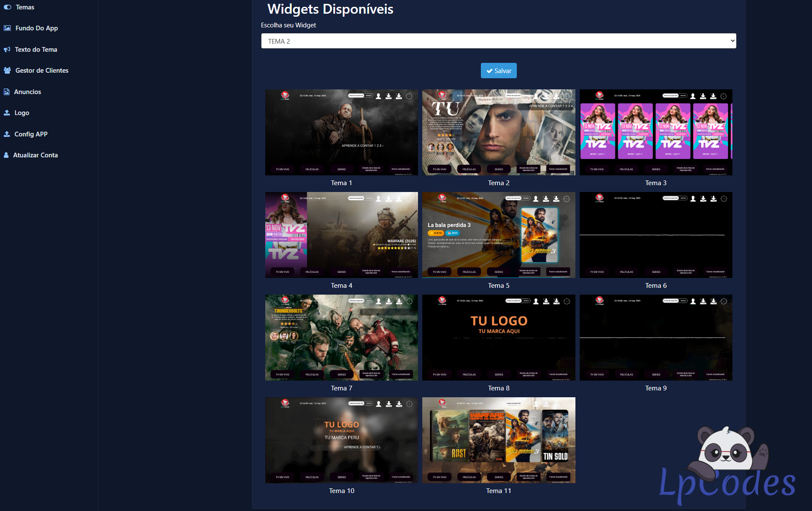Click the Salvar button
Image resolution: width=812 pixels, height=511 pixels.
click(x=498, y=71)
